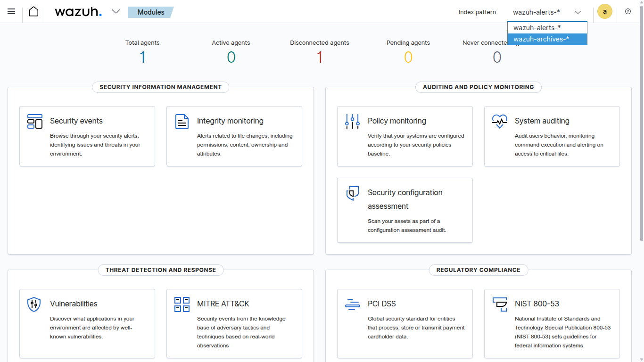Click the Policy monitoring sliders icon
Screen dimensions: 644x362
click(x=352, y=121)
